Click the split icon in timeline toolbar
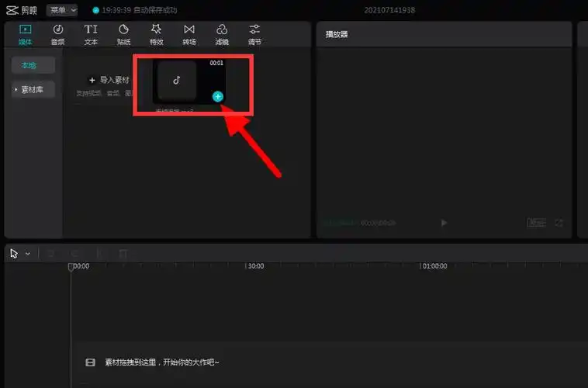Screen dimensions: 588x388 (99, 254)
